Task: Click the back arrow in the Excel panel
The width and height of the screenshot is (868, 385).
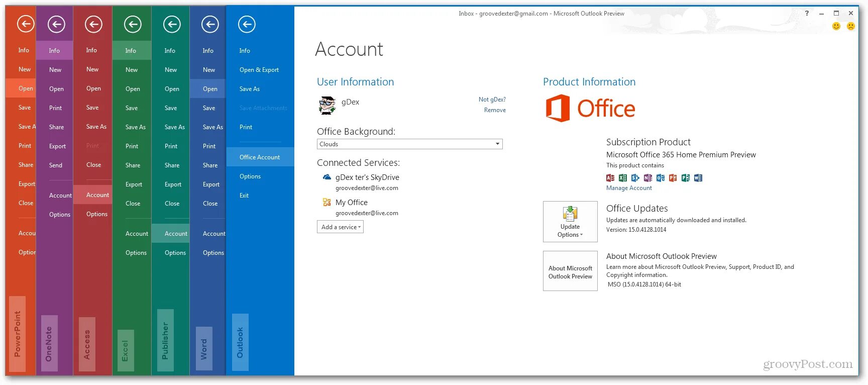Action: (x=133, y=24)
